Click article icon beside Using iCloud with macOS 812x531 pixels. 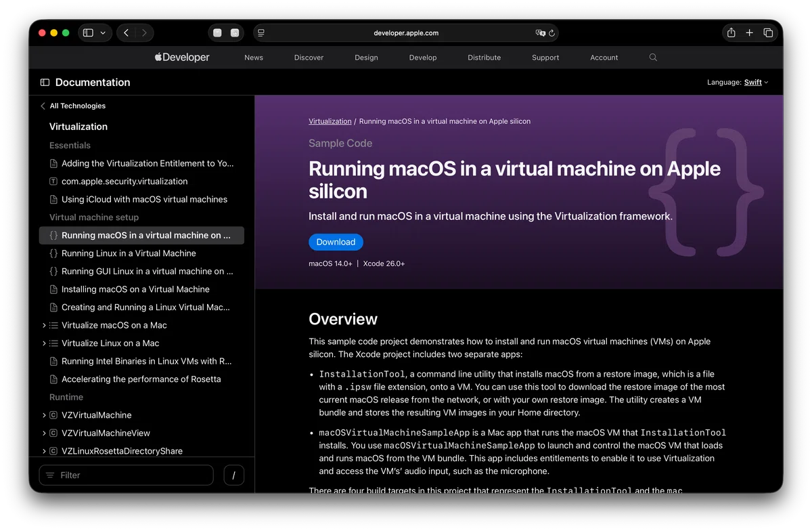click(x=54, y=199)
